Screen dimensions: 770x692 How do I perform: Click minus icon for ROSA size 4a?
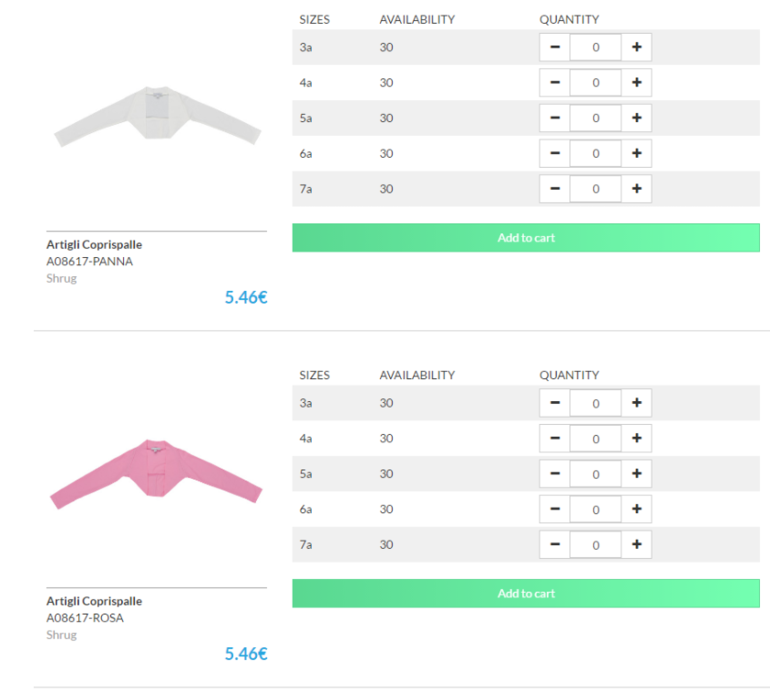coord(554,439)
